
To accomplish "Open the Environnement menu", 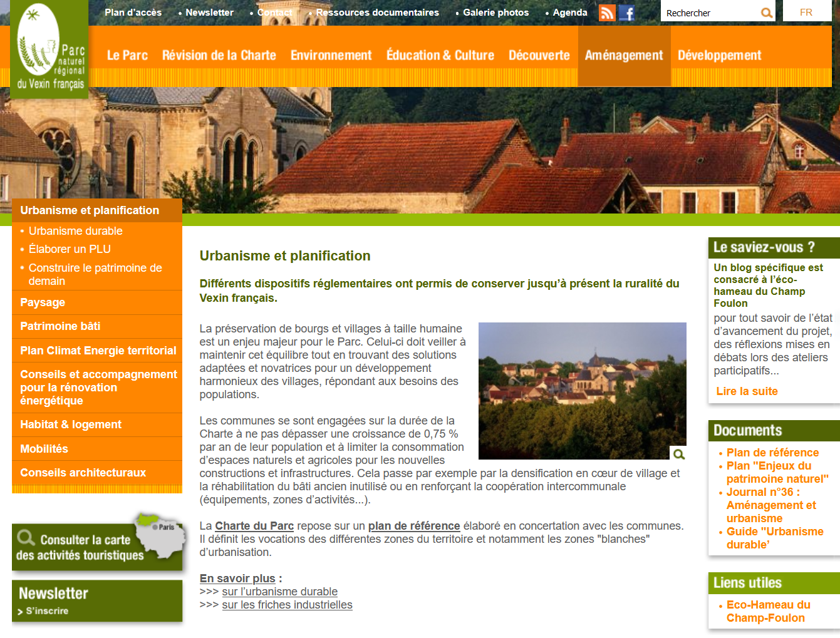I will [x=331, y=56].
